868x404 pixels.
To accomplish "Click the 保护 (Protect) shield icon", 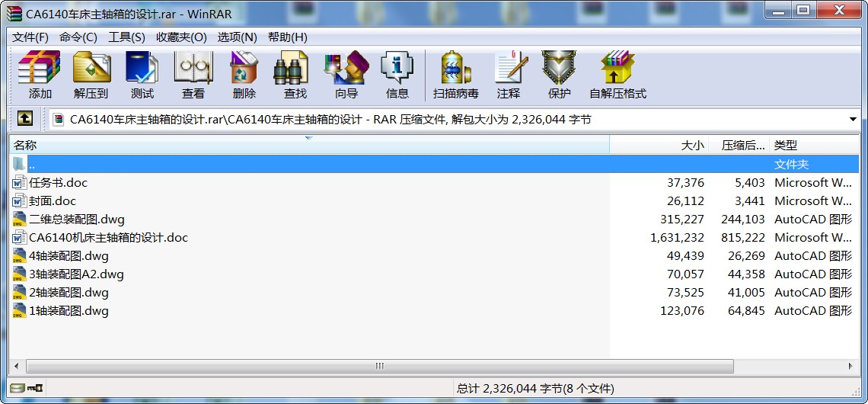I will coord(559,67).
